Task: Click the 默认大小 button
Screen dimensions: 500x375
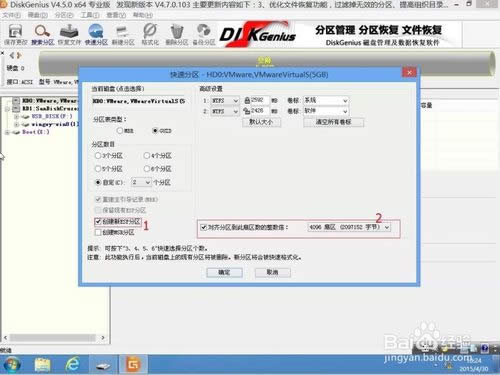Action: (261, 122)
